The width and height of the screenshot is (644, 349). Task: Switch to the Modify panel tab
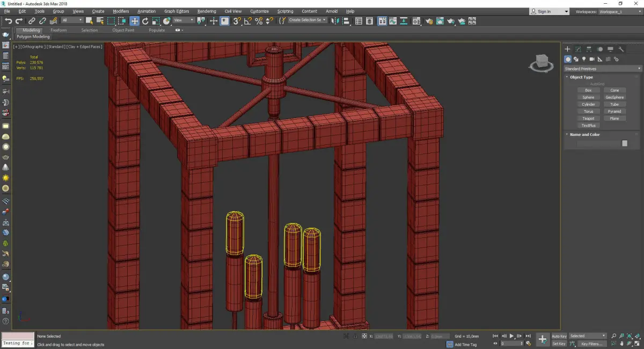578,49
